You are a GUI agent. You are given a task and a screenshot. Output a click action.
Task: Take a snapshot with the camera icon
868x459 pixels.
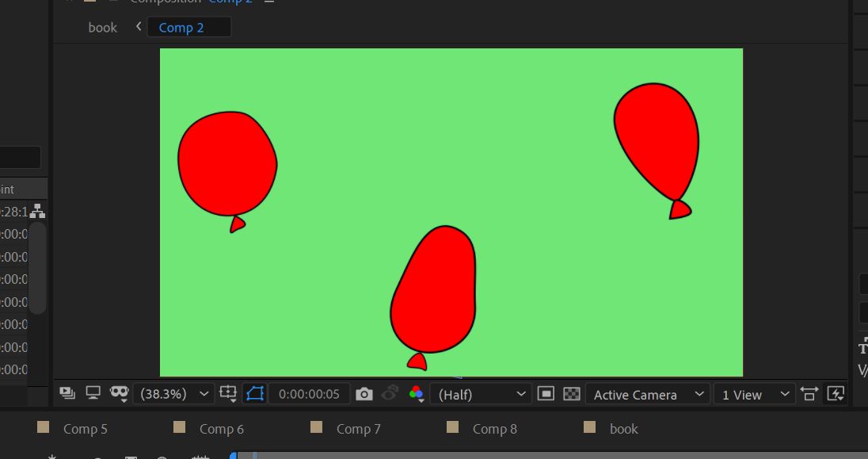tap(364, 394)
